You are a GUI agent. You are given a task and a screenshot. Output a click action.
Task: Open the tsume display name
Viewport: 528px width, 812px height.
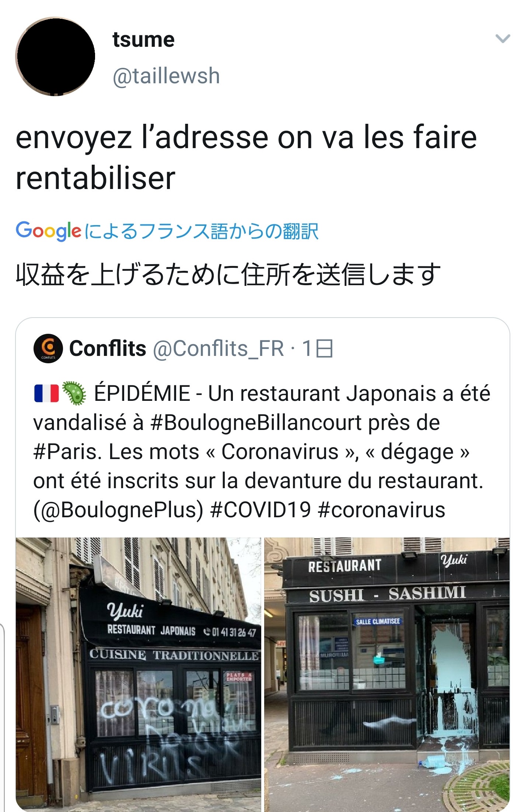143,39
